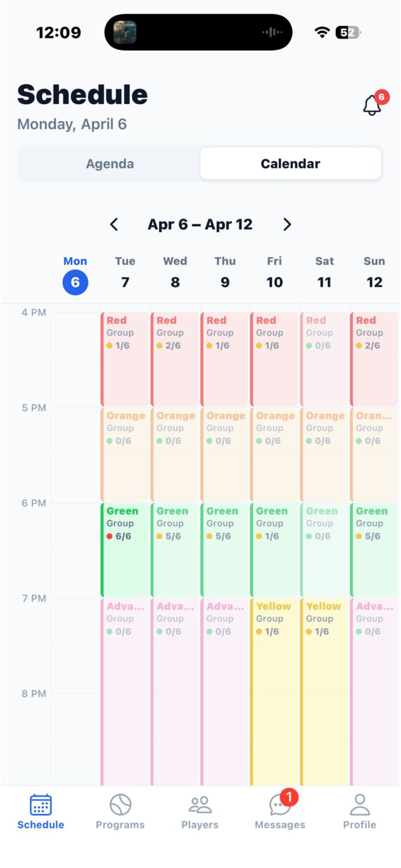Go to next week chevron
Viewport: 401px width, 868px height.
click(x=287, y=224)
